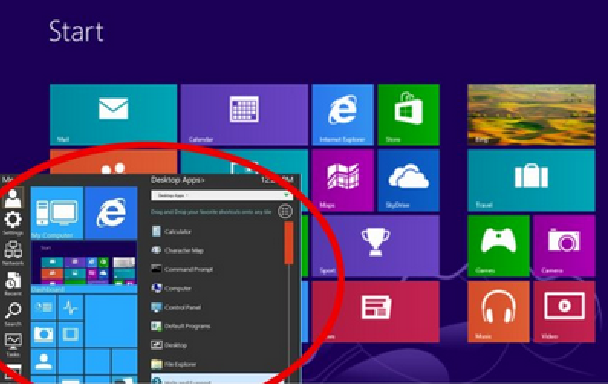608x384 pixels.
Task: Click the Desktop Apps header link
Action: pyautogui.click(x=178, y=180)
